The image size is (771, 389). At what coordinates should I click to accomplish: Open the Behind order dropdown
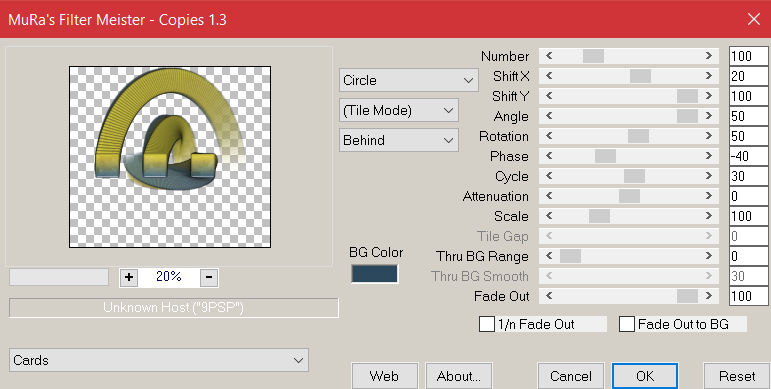(x=399, y=140)
